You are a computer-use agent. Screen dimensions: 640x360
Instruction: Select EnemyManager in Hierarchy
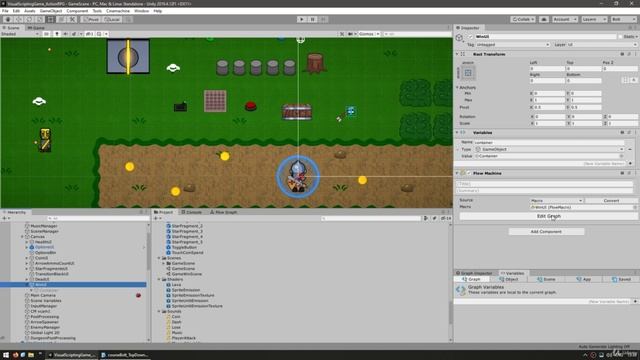(x=45, y=327)
